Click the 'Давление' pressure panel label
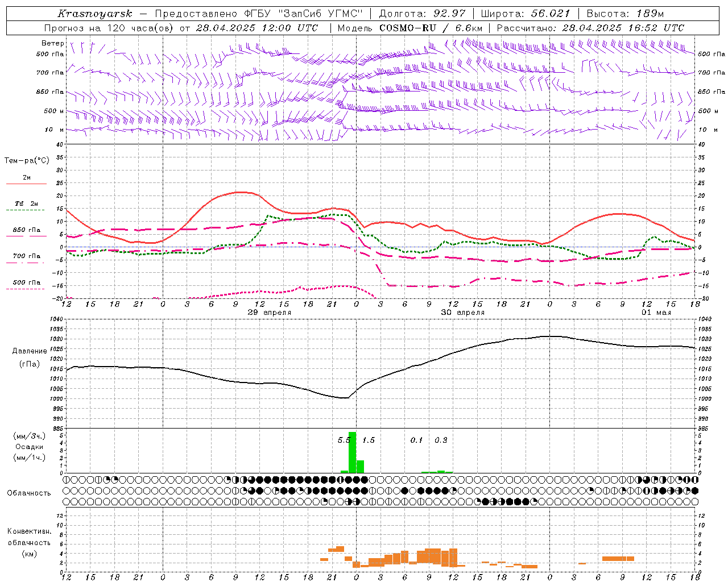Viewport: 728px width, 582px height. (x=30, y=351)
